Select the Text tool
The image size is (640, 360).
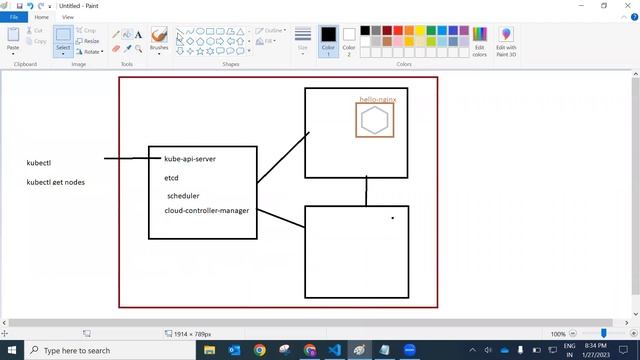pyautogui.click(x=138, y=35)
